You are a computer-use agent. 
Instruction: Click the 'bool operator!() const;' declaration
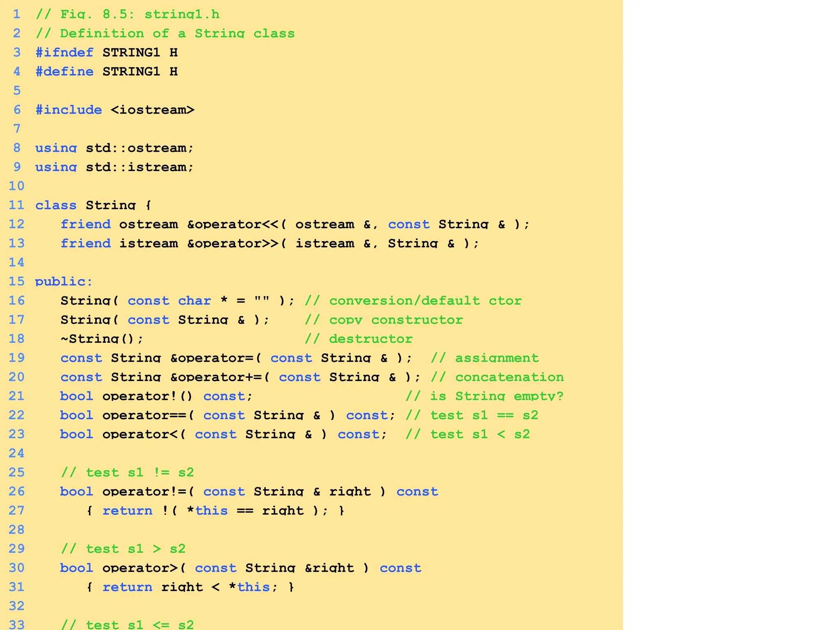(156, 396)
